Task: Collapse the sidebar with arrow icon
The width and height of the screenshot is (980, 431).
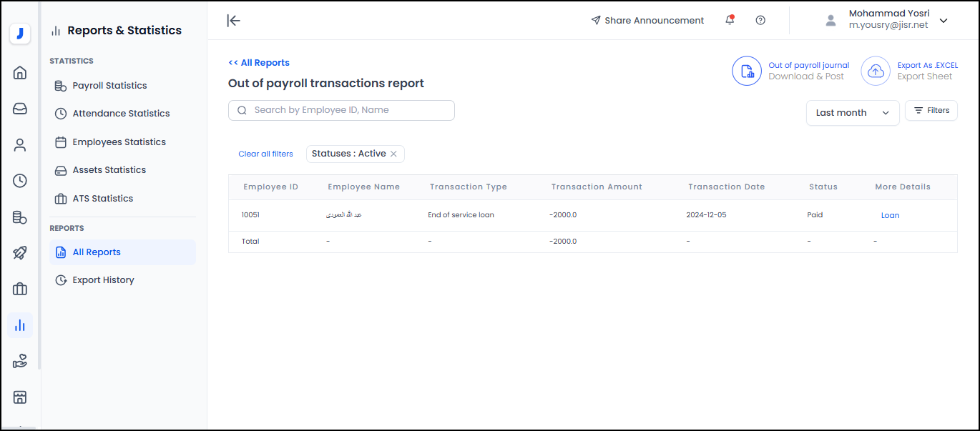Action: pyautogui.click(x=233, y=21)
